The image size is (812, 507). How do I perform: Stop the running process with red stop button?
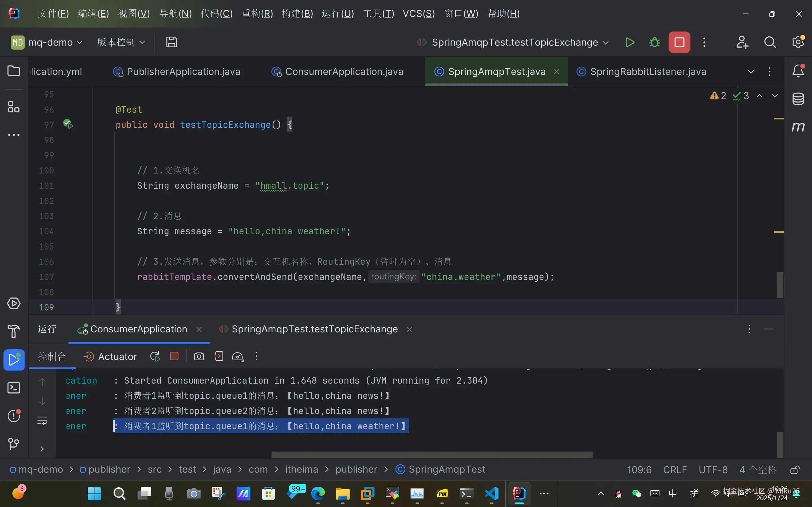coord(679,42)
